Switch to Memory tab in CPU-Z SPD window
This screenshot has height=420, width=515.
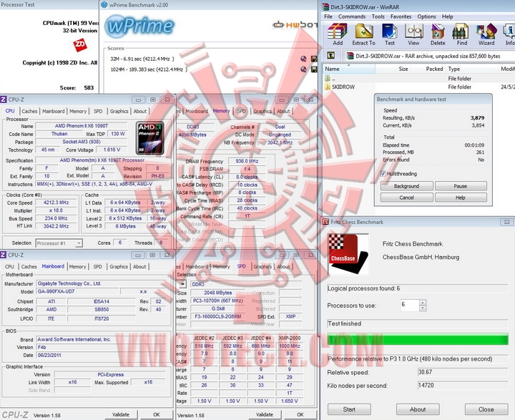tap(221, 267)
